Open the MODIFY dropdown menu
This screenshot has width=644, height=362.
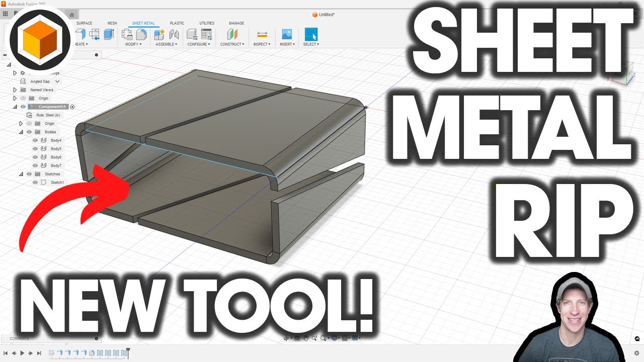pyautogui.click(x=133, y=44)
